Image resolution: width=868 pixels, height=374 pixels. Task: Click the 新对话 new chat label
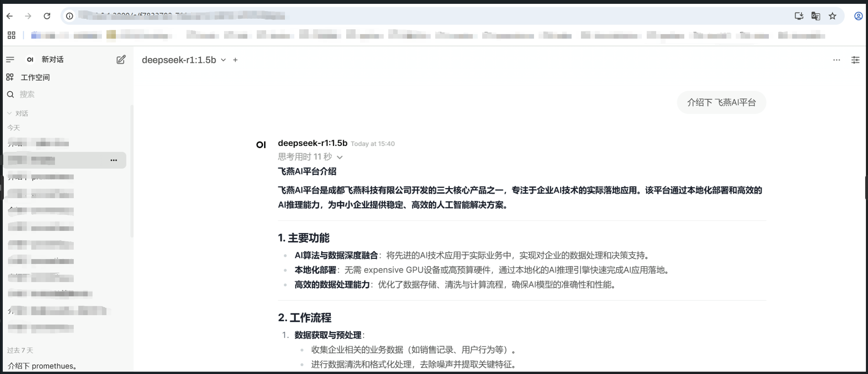53,60
